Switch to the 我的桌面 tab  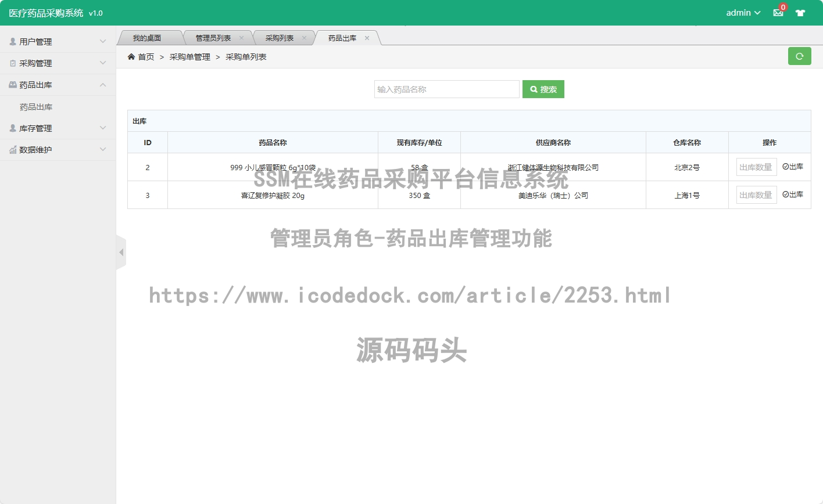click(x=147, y=38)
